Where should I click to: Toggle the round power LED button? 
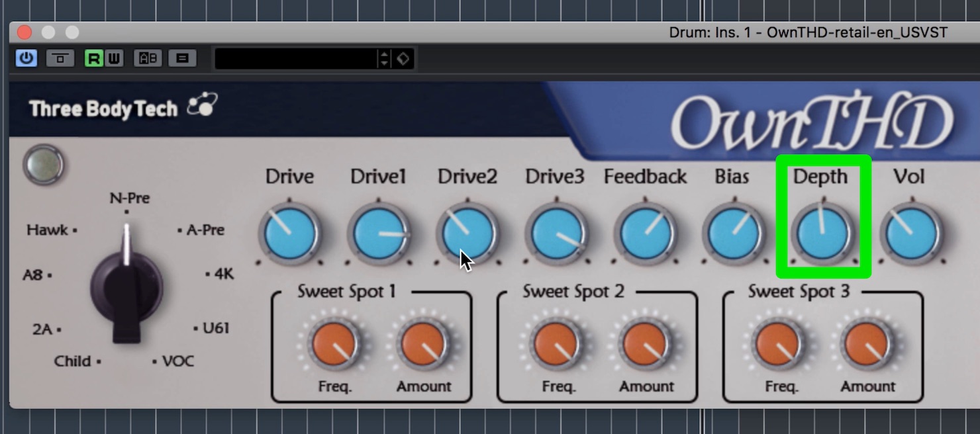(44, 165)
